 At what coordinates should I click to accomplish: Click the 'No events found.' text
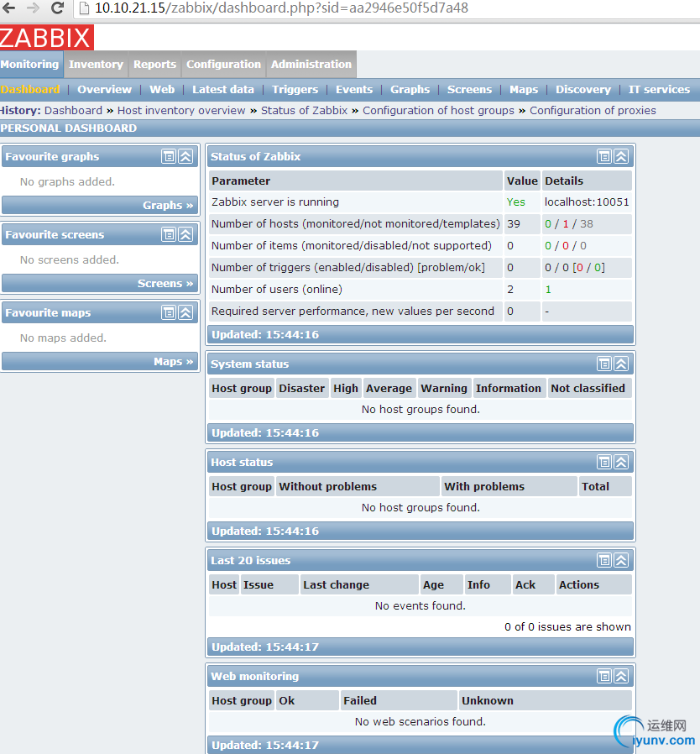coord(421,606)
